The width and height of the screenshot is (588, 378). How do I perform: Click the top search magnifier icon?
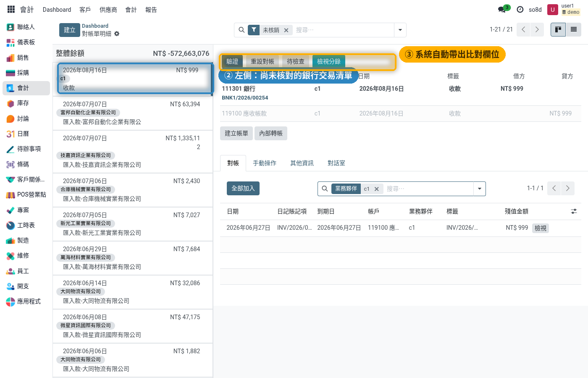click(241, 30)
